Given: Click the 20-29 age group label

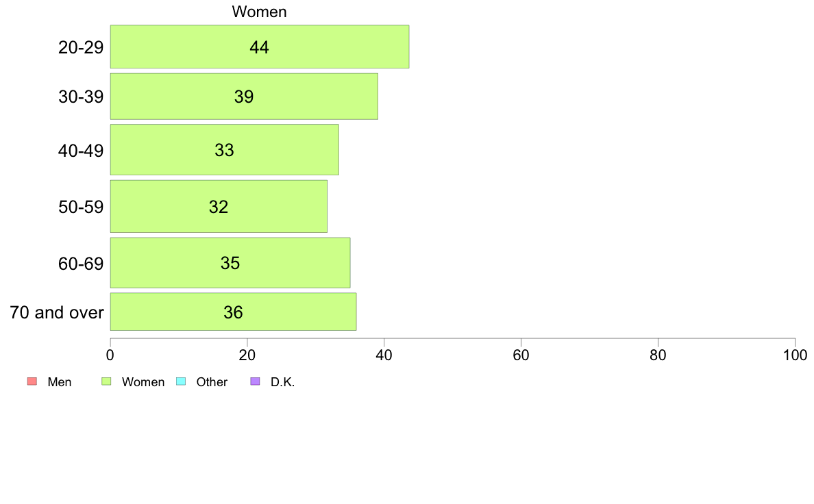Looking at the screenshot, I should pyautogui.click(x=81, y=48).
